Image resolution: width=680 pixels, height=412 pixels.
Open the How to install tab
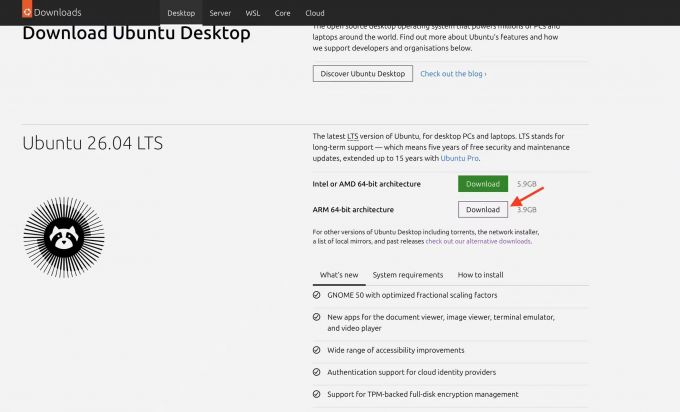[481, 275]
